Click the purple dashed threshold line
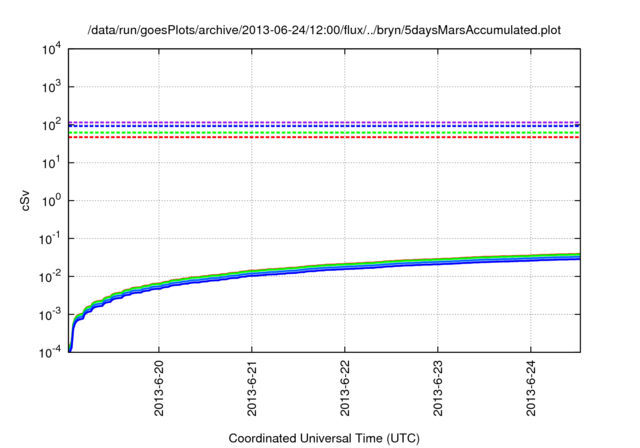640x448 pixels. click(x=324, y=122)
